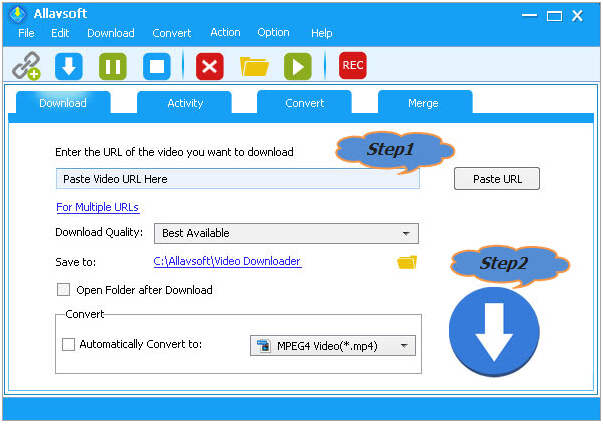Image resolution: width=603 pixels, height=437 pixels.
Task: Open the C:\Allavsoft\Video Downloader path link
Action: click(x=227, y=261)
